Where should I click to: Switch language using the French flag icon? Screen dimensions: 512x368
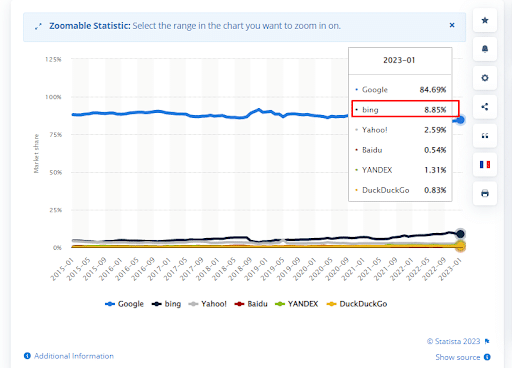(485, 165)
